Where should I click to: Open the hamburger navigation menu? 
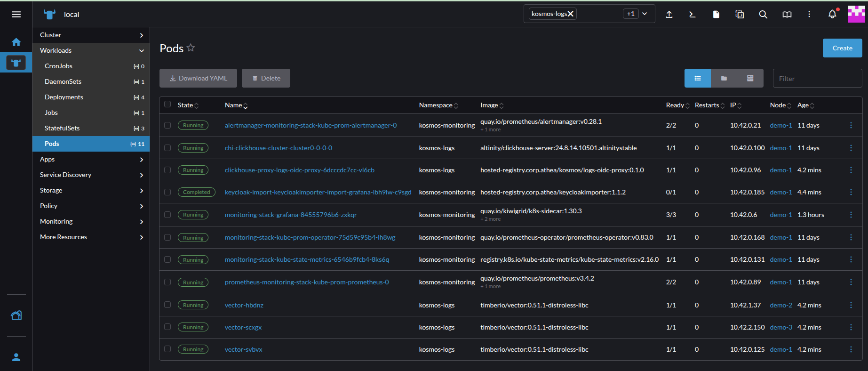click(16, 15)
